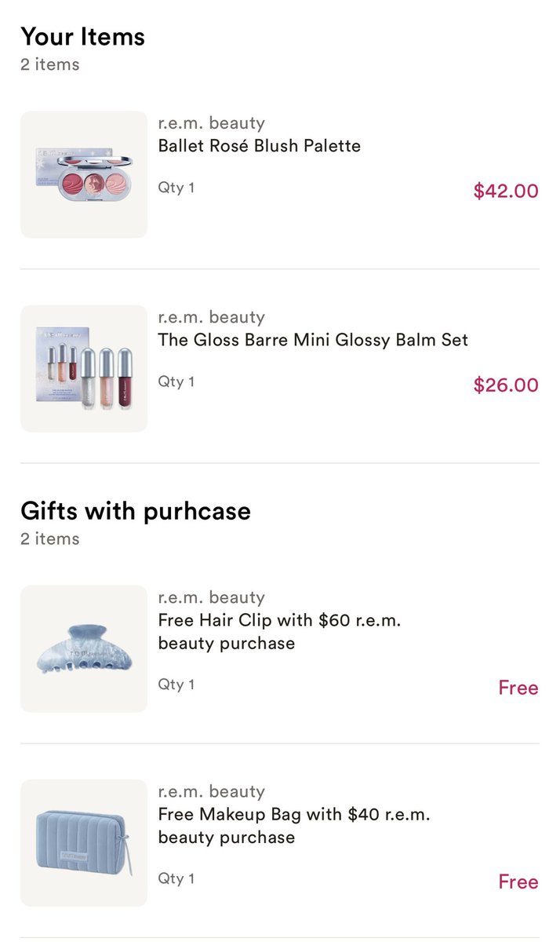560x942 pixels.
Task: Open Free Makeup Bag with $40 purchase title
Action: coord(294,826)
